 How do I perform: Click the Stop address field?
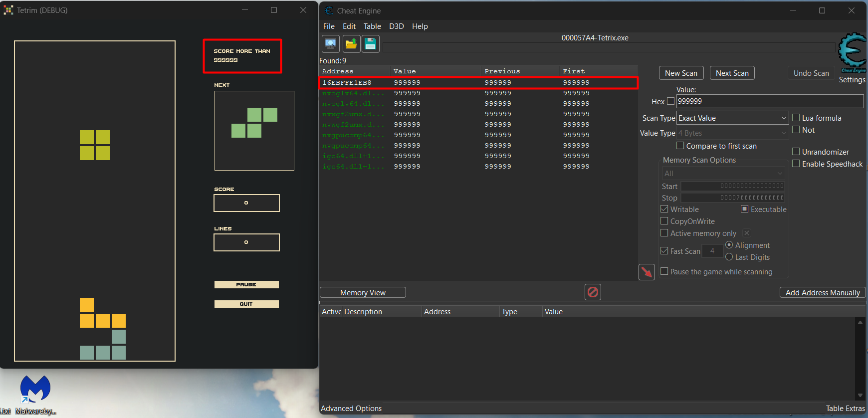pyautogui.click(x=733, y=198)
